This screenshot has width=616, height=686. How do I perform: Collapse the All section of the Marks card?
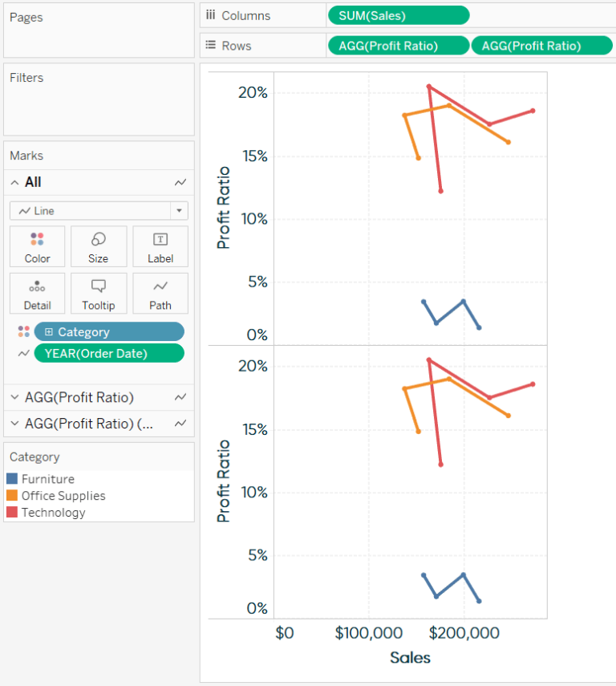point(15,182)
